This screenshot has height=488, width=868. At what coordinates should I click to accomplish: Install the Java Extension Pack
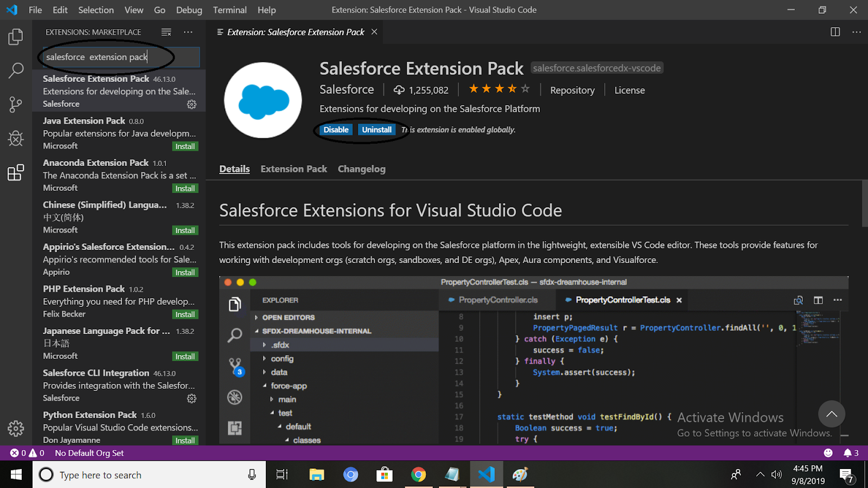pyautogui.click(x=185, y=146)
